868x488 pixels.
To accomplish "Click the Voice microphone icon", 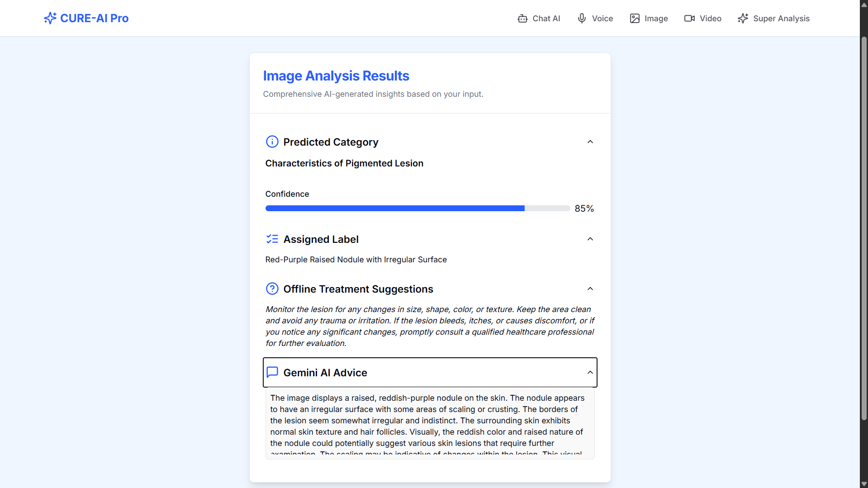I will click(x=582, y=18).
